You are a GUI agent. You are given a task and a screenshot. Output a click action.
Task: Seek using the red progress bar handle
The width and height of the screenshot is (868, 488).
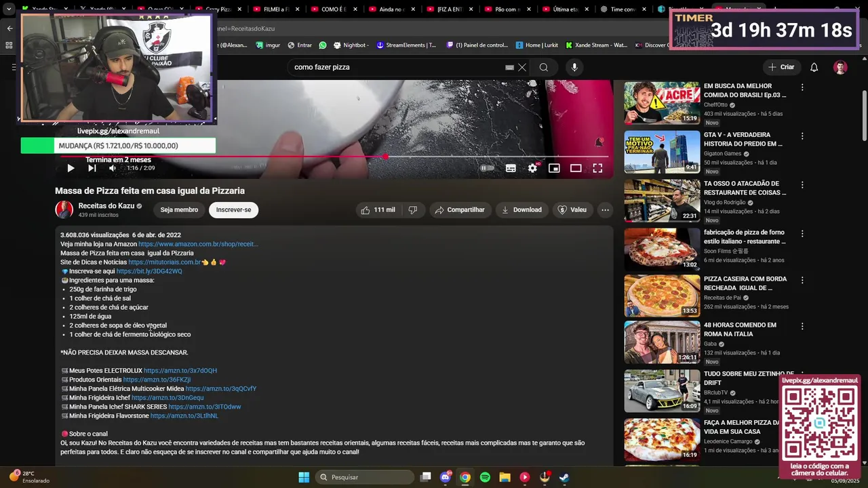(385, 157)
